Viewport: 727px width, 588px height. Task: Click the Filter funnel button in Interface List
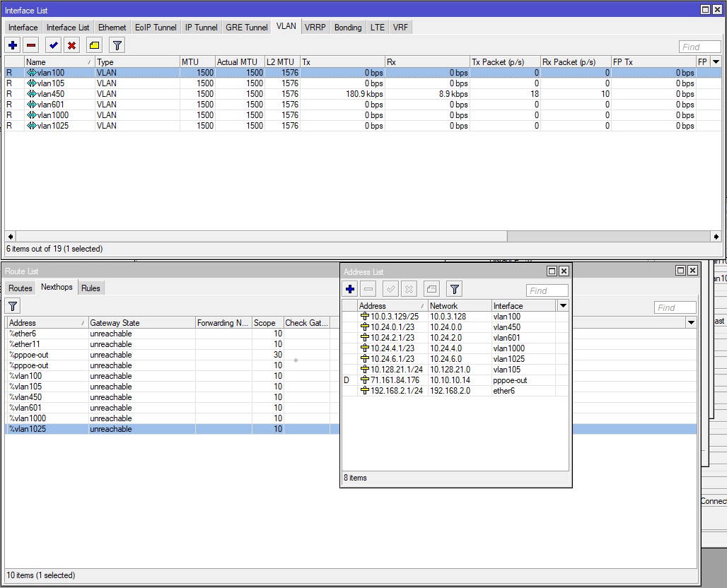tap(117, 45)
